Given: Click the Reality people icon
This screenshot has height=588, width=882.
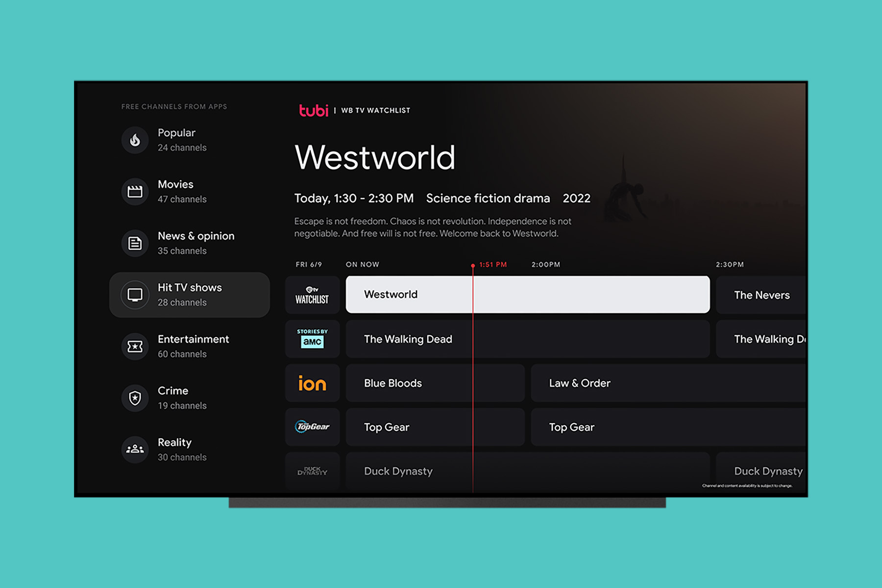Looking at the screenshot, I should tap(135, 449).
